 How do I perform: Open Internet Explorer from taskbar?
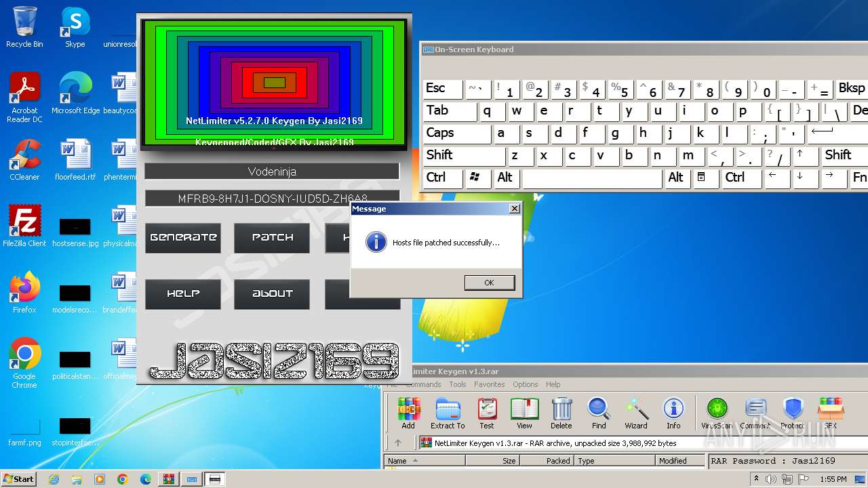click(54, 479)
